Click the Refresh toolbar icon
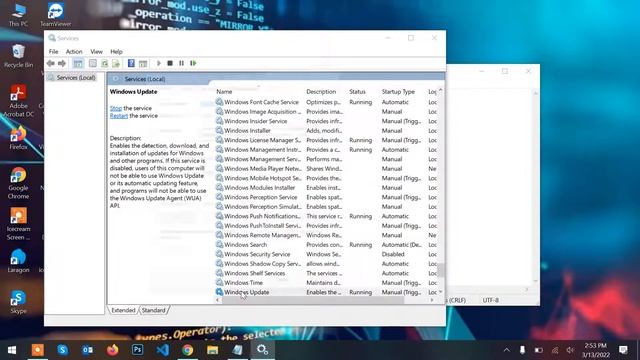 pyautogui.click(x=104, y=63)
